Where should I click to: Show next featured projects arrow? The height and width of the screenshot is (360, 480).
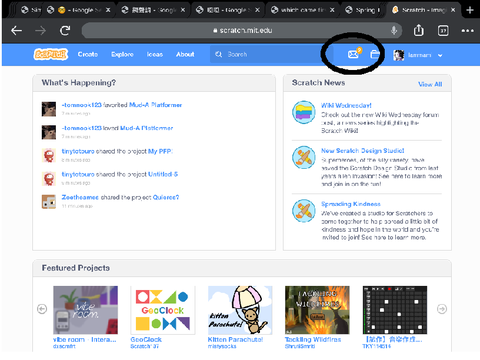tap(442, 309)
